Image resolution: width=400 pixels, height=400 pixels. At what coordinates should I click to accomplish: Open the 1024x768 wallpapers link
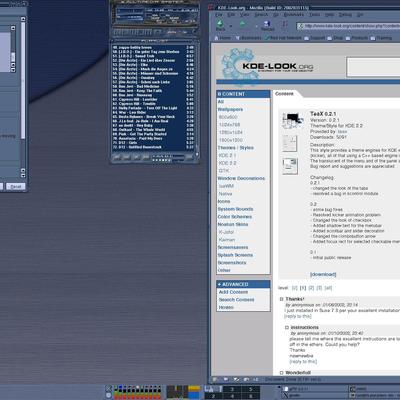pos(230,125)
